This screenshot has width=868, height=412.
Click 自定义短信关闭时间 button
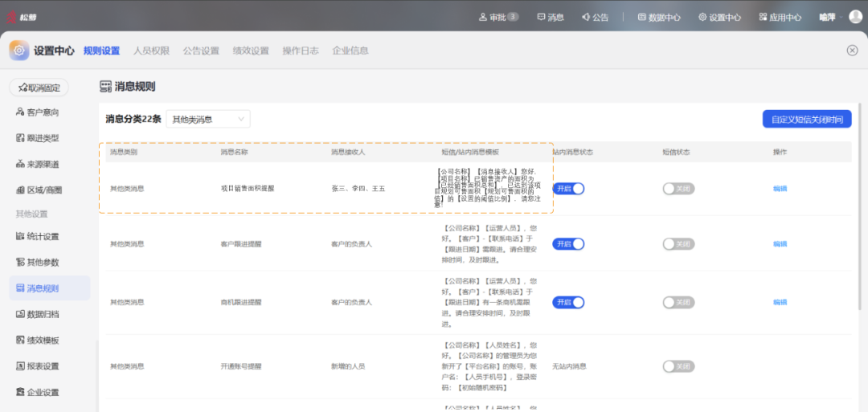[x=807, y=119]
